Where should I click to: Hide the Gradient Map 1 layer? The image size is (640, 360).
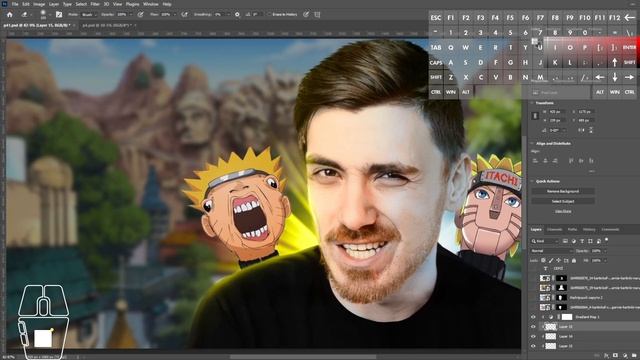pyautogui.click(x=533, y=317)
